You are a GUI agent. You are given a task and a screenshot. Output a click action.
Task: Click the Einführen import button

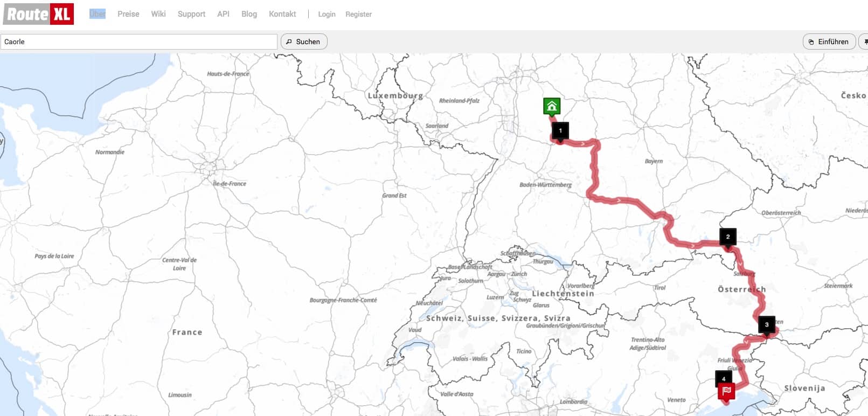tap(829, 41)
